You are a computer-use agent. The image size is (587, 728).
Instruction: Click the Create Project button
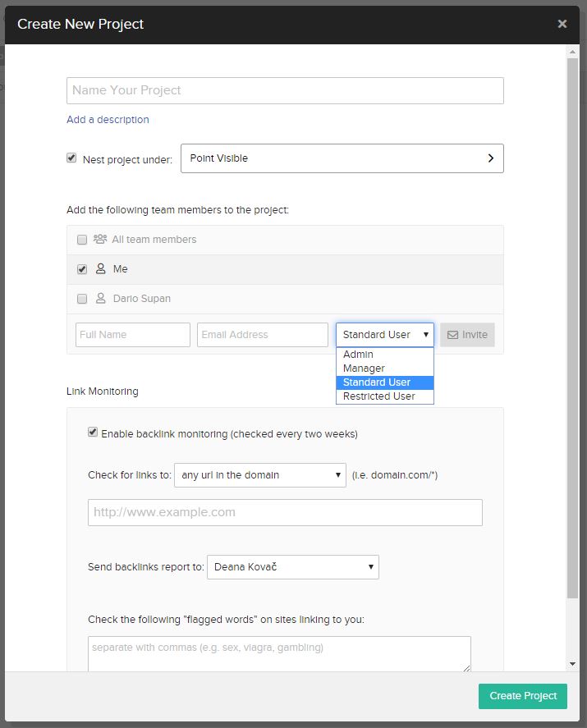click(x=523, y=696)
